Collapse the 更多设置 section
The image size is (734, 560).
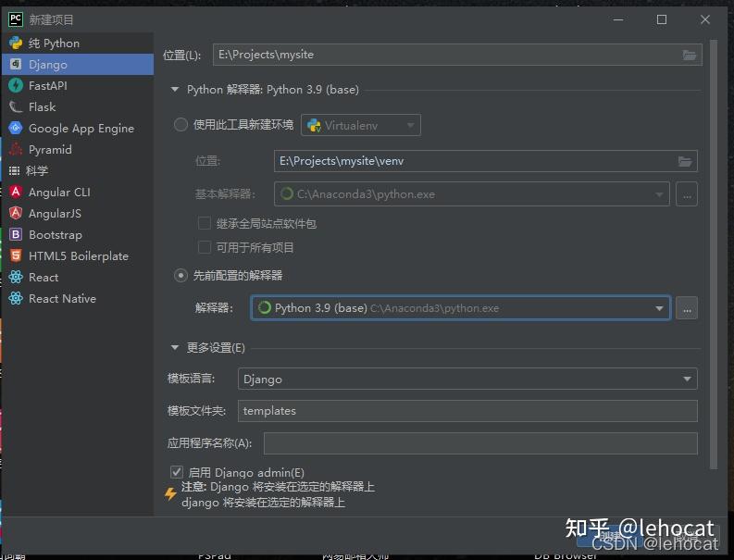pyautogui.click(x=175, y=347)
